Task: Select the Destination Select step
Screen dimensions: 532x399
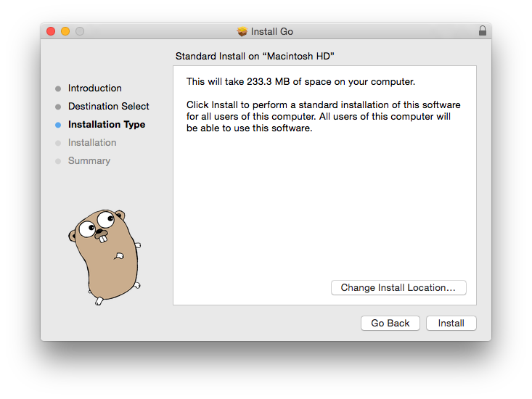Action: [x=109, y=106]
